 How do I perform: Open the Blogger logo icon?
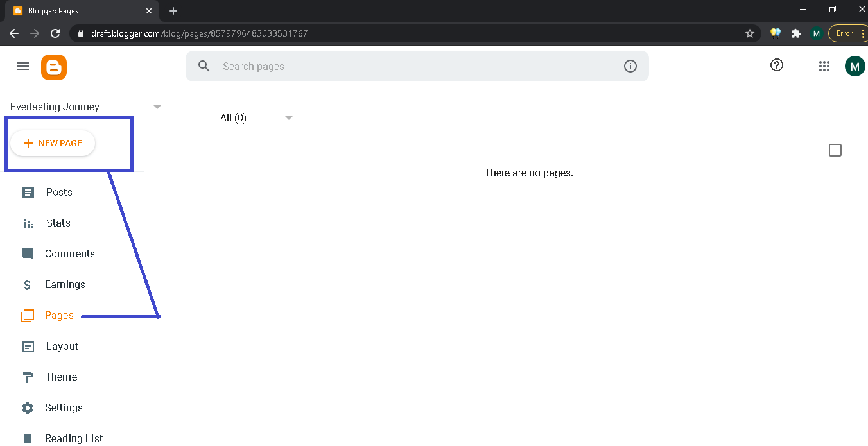coord(54,67)
